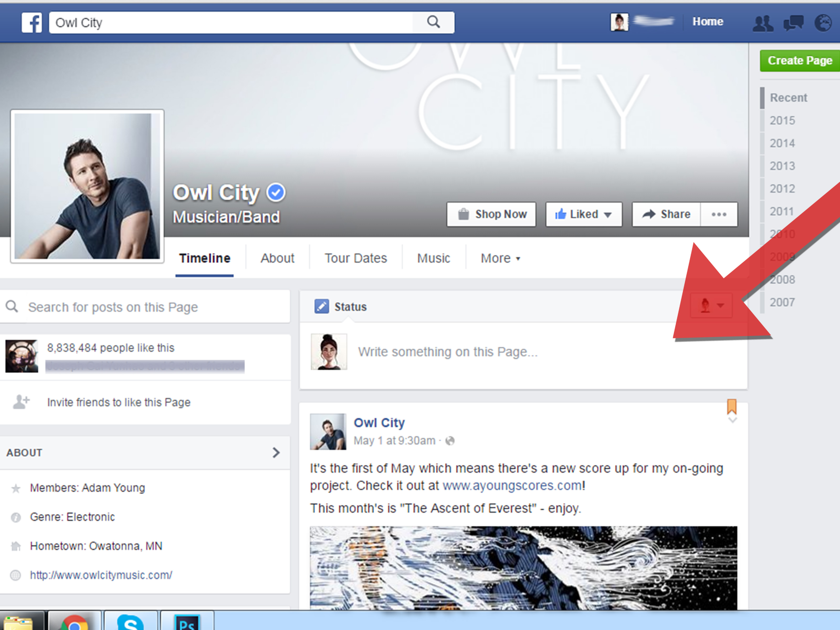Click the Search for posts field

tap(145, 307)
